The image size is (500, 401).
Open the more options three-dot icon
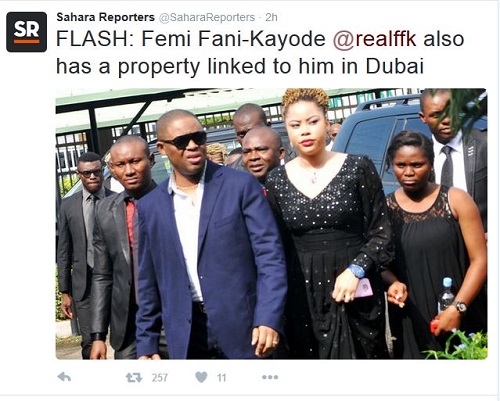coord(270,377)
